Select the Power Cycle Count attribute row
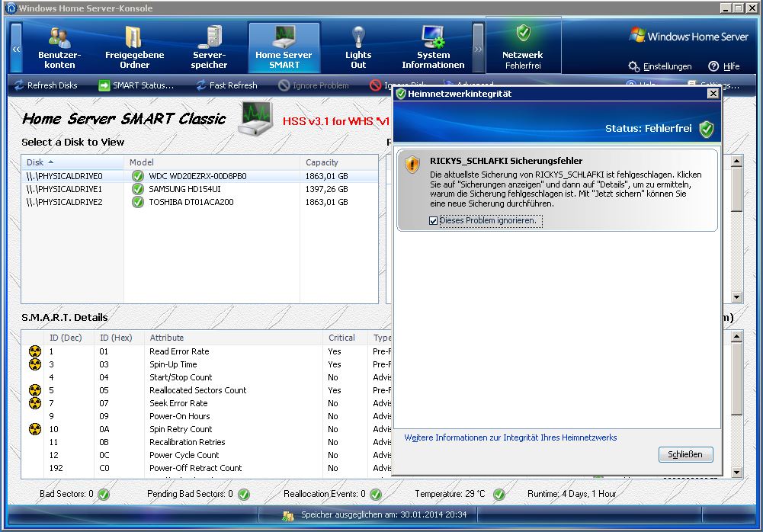Viewport: 763px width, 532px height. pyautogui.click(x=207, y=455)
